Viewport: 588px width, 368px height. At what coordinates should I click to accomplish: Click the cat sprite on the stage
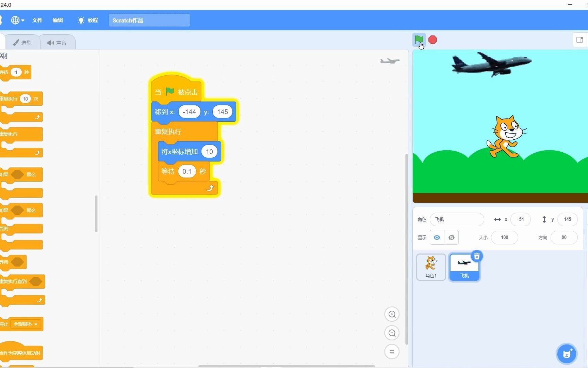pos(506,137)
